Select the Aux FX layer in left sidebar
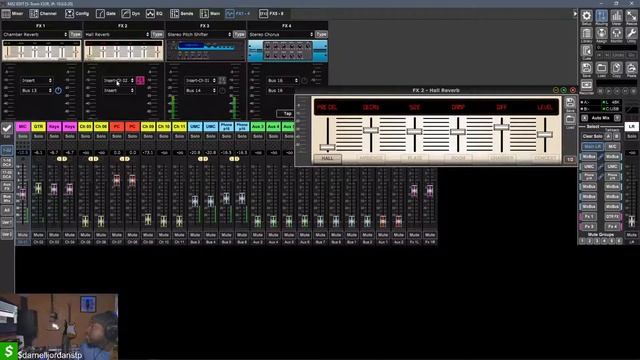Screen dimensions: 640x360 pos(7,187)
